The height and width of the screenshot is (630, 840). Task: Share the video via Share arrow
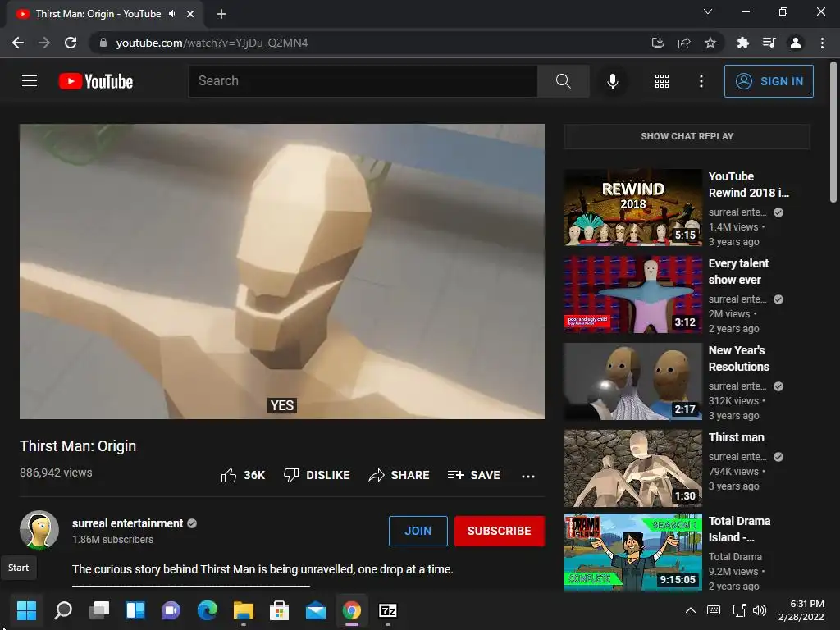coord(399,475)
